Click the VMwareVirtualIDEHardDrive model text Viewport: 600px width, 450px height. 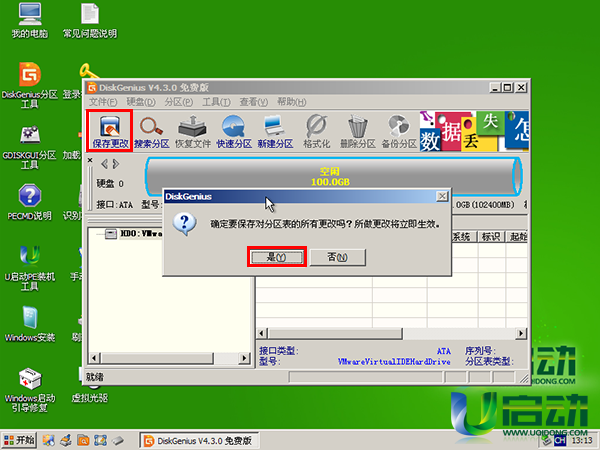pos(394,362)
